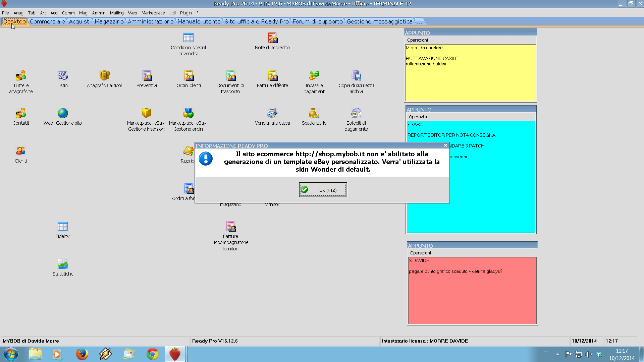Open Vendita alla cassa icon
The height and width of the screenshot is (362, 644).
tap(272, 113)
